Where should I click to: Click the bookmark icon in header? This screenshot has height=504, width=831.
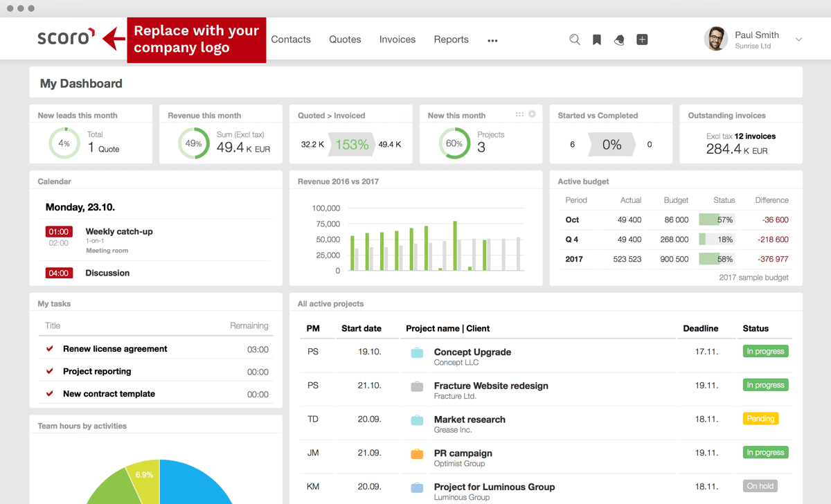coord(596,39)
